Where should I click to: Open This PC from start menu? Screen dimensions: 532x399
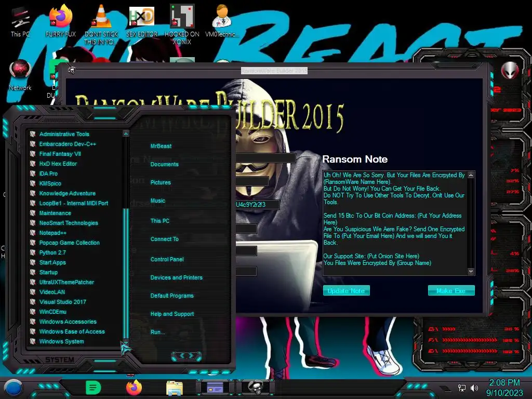coord(160,220)
